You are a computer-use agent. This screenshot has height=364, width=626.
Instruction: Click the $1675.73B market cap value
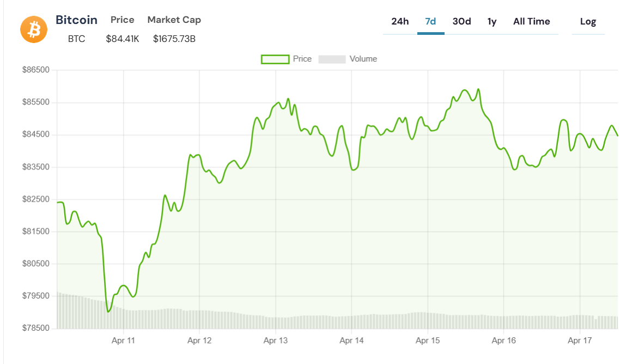pyautogui.click(x=174, y=39)
